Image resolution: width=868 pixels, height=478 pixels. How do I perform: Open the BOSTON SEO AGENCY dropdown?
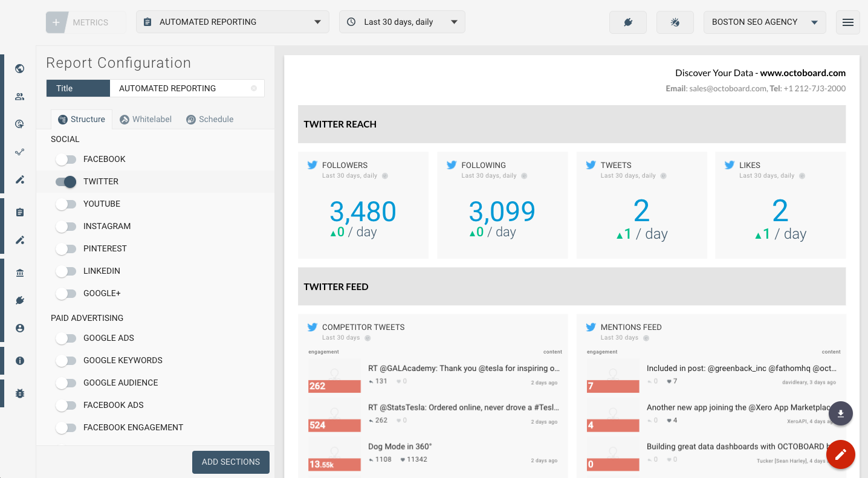[765, 22]
